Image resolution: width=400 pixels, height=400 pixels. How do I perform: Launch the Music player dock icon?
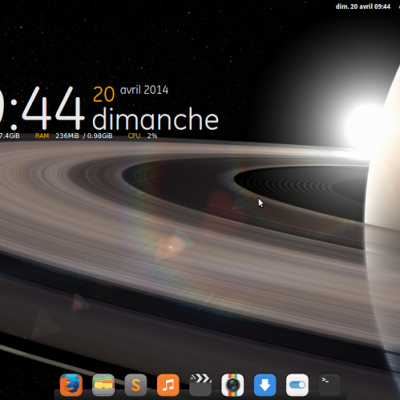tap(168, 385)
